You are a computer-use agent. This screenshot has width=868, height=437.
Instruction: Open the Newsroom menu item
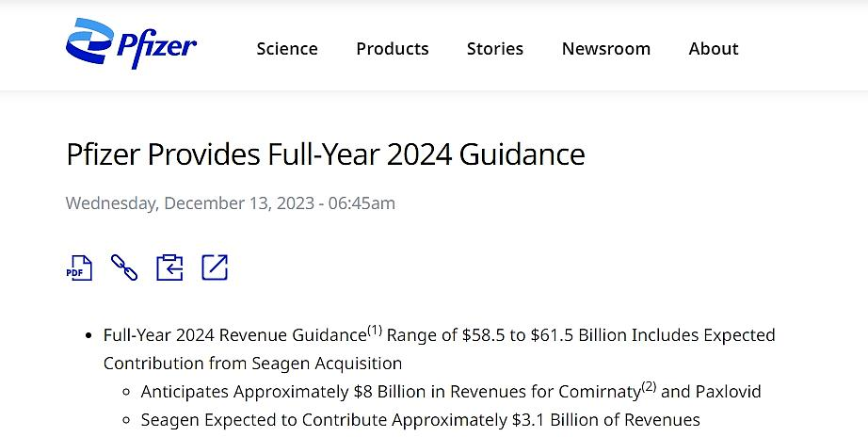click(605, 49)
